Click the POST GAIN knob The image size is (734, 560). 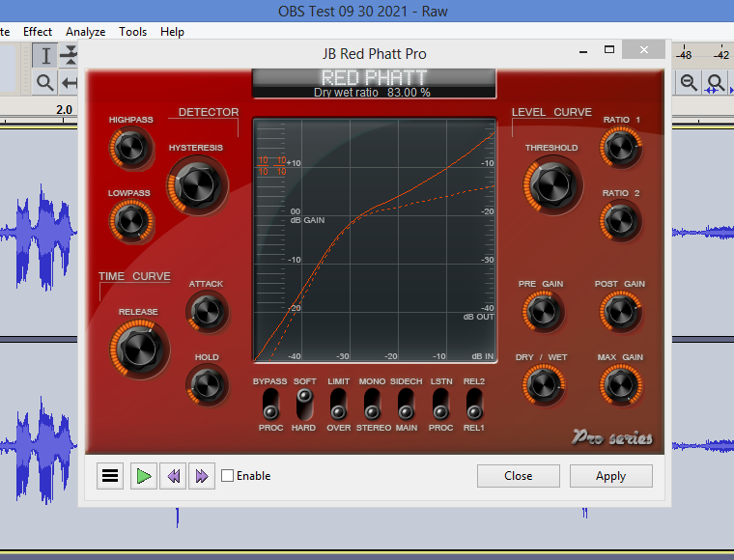621,312
